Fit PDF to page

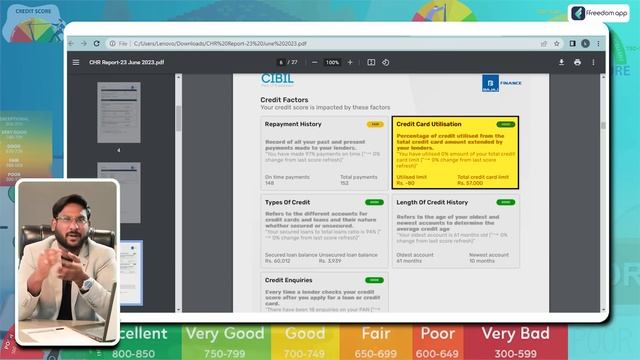tap(371, 62)
